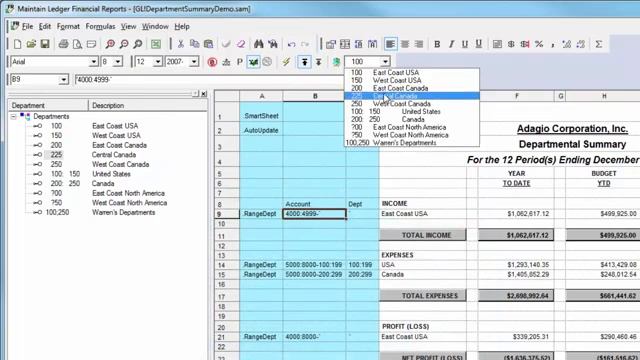Open the Help menu
This screenshot has width=640, height=360.
point(182,27)
